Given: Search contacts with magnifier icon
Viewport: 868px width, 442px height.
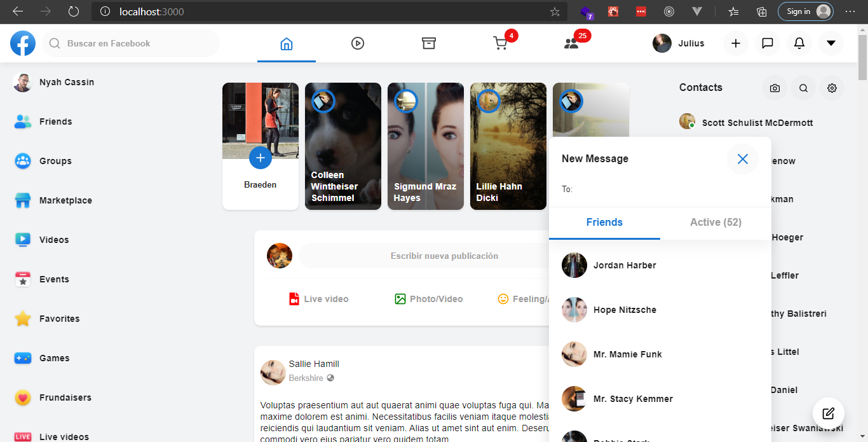Looking at the screenshot, I should click(x=803, y=88).
